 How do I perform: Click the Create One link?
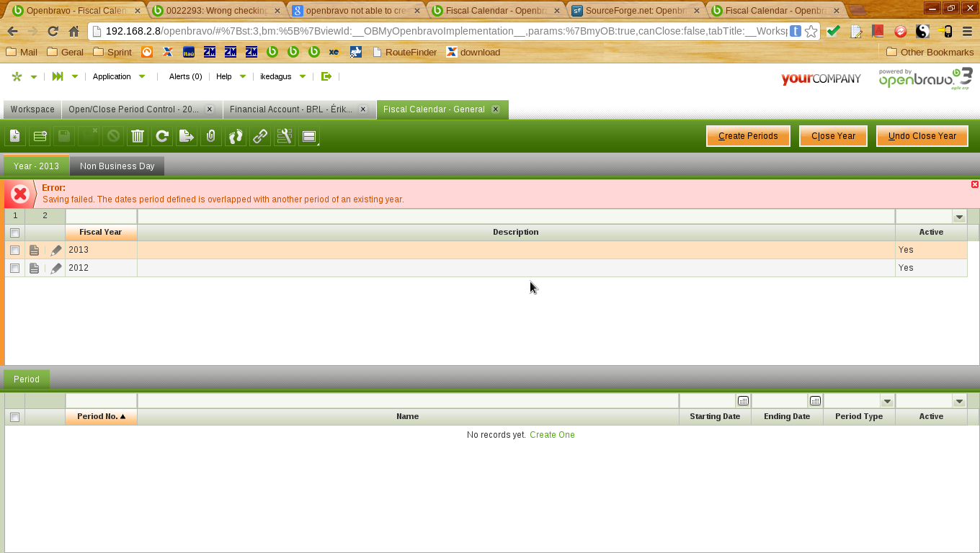552,435
